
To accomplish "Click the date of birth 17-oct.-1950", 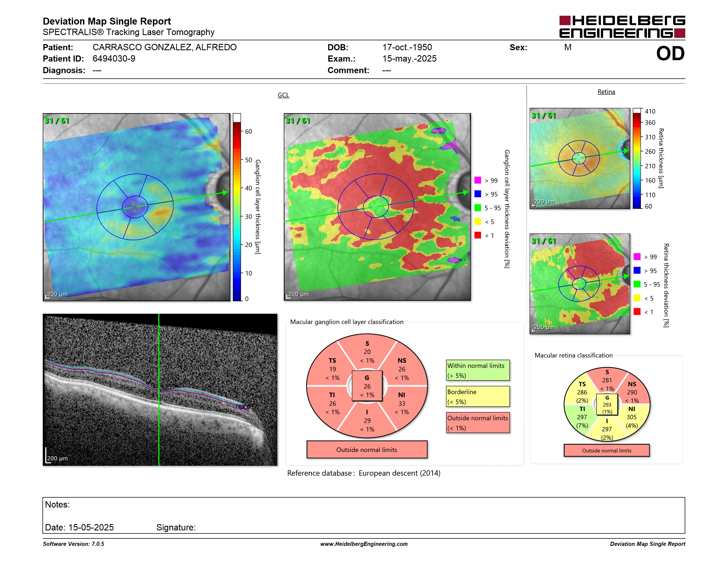I will (x=407, y=47).
